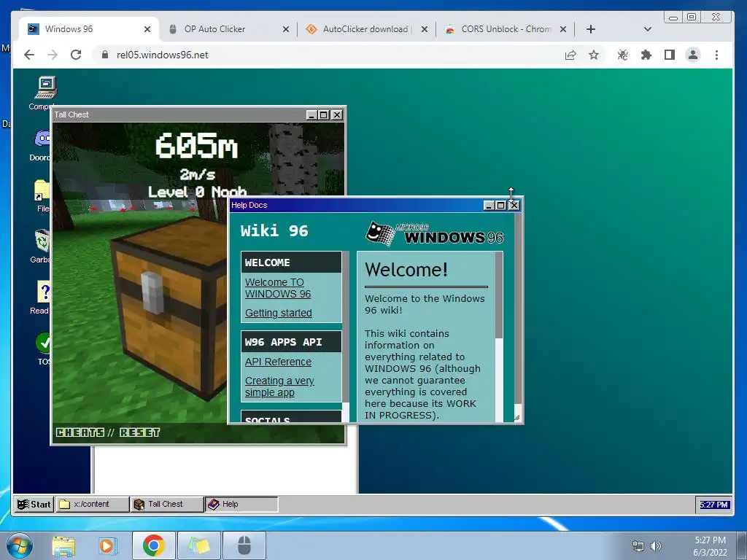Click the bug extension icon

point(623,55)
